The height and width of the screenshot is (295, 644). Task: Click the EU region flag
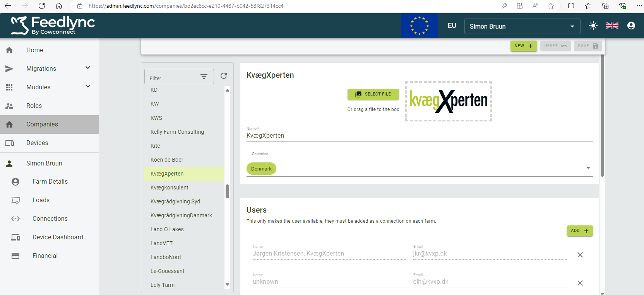pyautogui.click(x=419, y=26)
